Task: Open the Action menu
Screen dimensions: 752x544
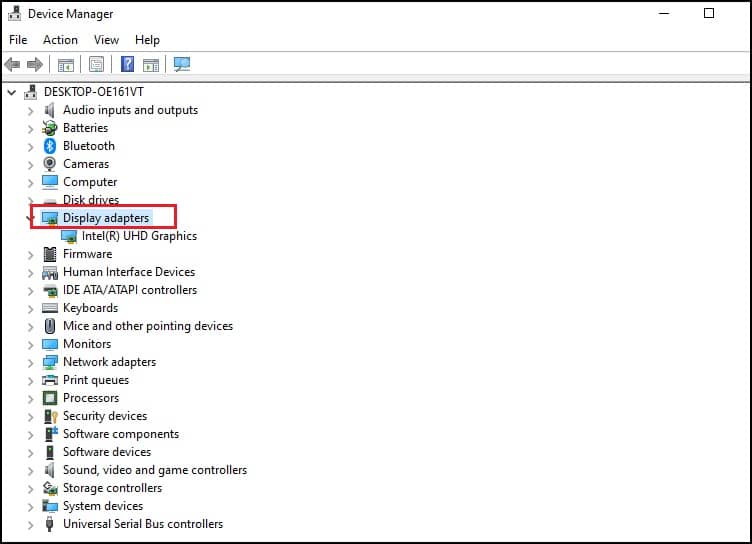Action: 60,40
